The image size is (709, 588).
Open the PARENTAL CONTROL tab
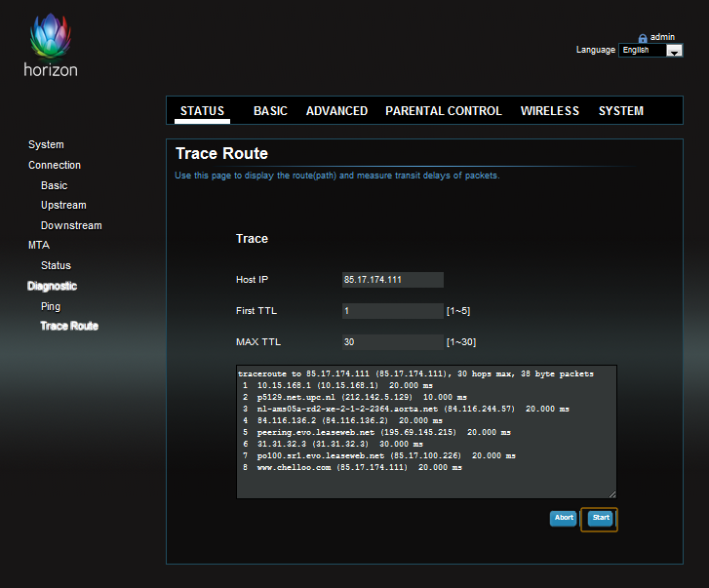pyautogui.click(x=444, y=111)
